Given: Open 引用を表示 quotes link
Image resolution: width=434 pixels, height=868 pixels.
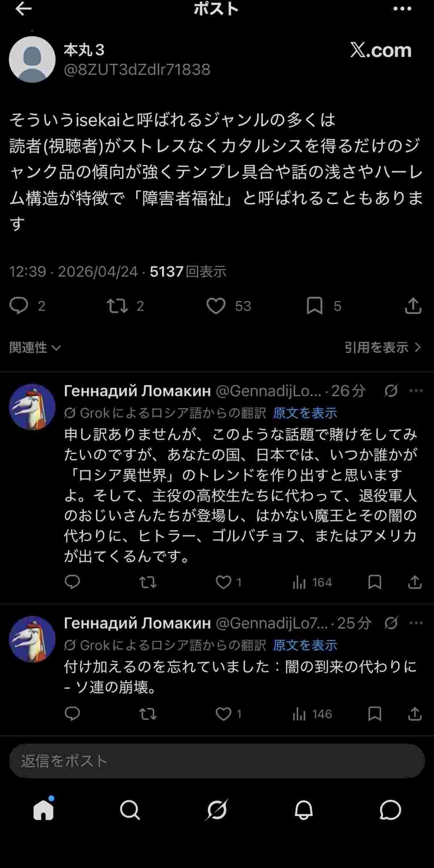Looking at the screenshot, I should click(x=383, y=348).
